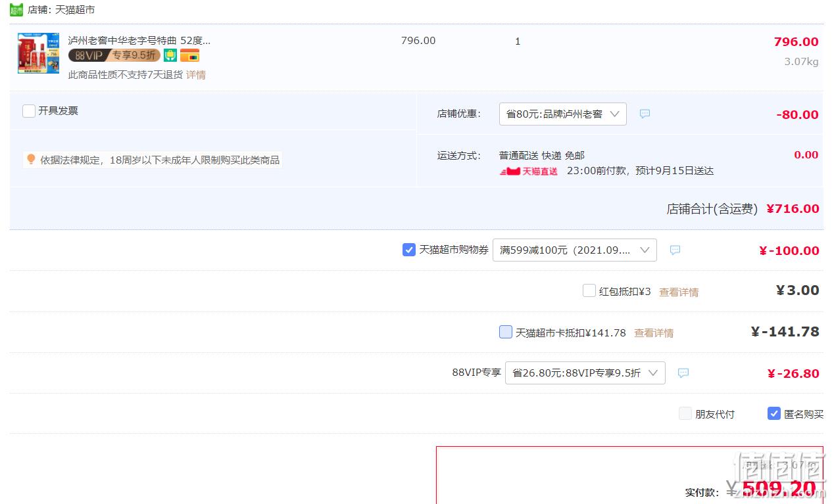832x504 pixels.
Task: Click the 3.07kg weight value
Action: point(801,62)
